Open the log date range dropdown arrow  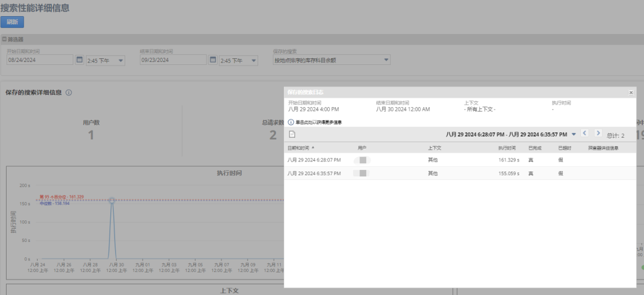coord(574,135)
